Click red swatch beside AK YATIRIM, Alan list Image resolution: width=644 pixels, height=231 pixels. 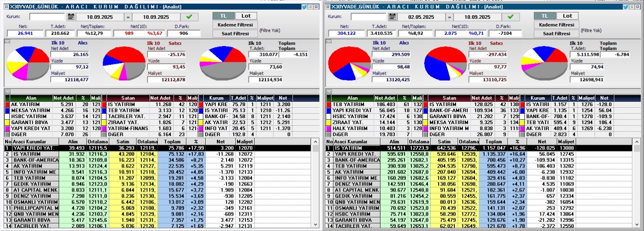[7, 104]
